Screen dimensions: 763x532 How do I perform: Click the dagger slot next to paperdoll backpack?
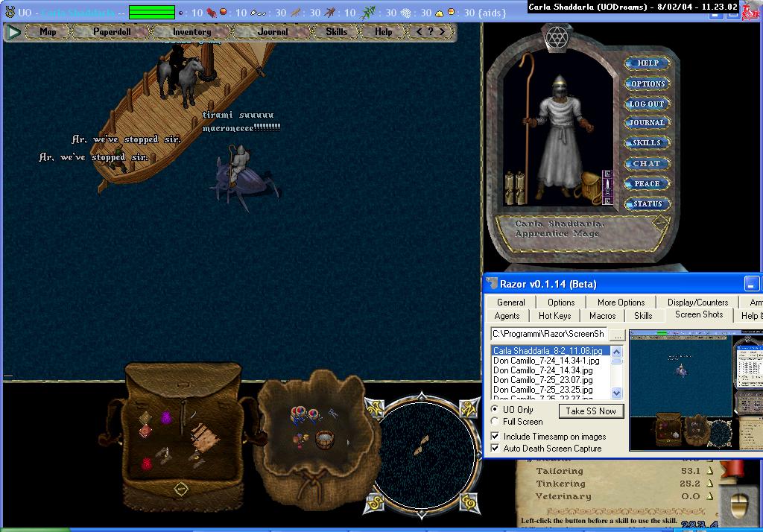coord(607,187)
